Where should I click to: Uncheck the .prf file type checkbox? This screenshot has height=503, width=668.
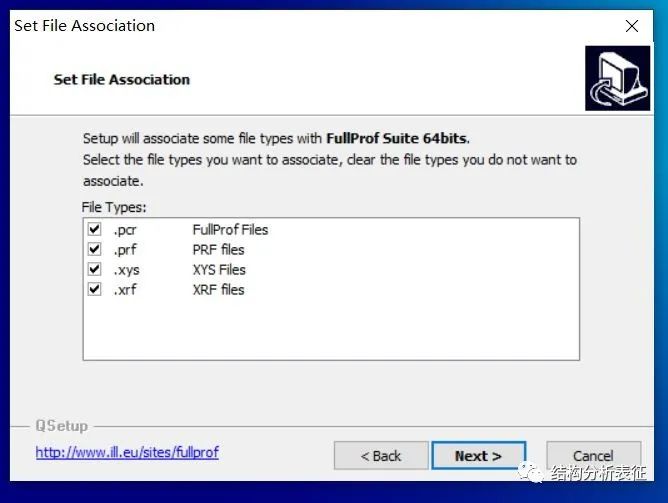pos(94,249)
